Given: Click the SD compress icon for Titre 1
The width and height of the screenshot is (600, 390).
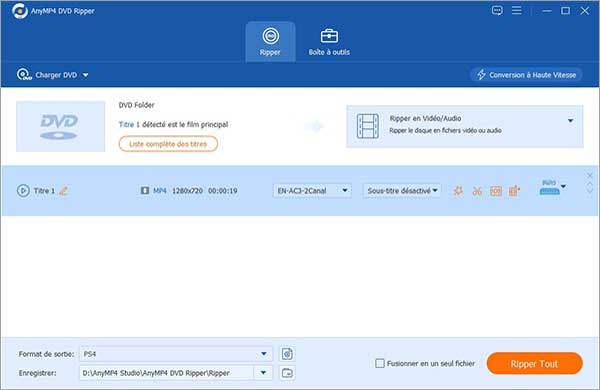Looking at the screenshot, I should [x=496, y=191].
